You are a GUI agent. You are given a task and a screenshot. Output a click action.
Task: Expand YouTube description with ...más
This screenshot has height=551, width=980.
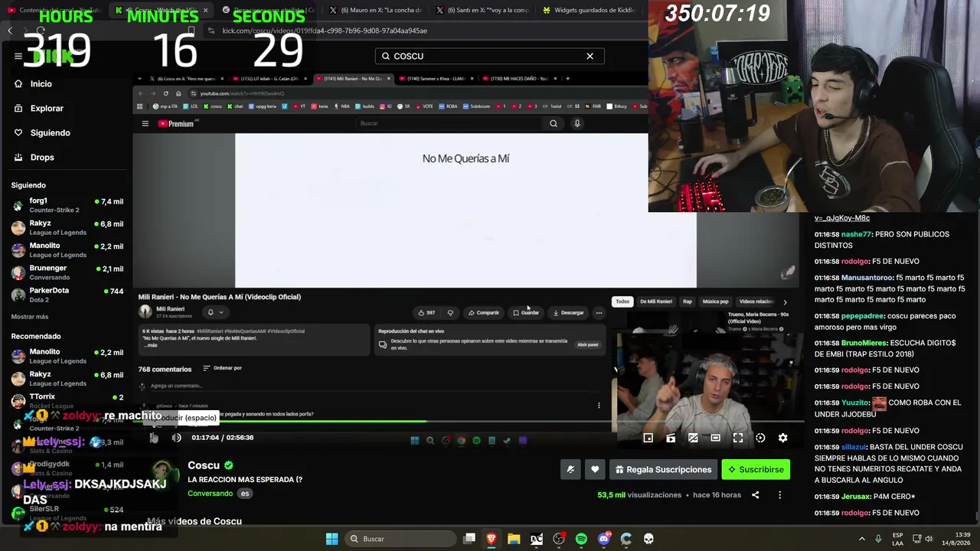click(x=150, y=346)
